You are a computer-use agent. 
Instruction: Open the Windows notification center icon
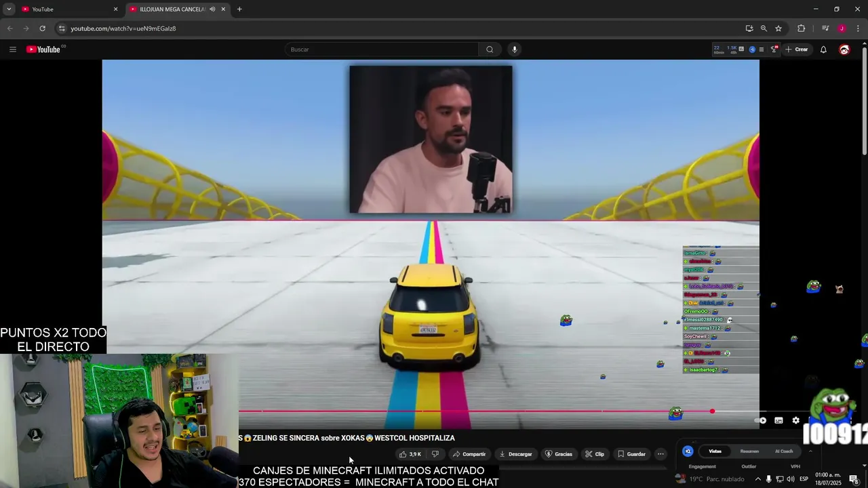pos(854,479)
